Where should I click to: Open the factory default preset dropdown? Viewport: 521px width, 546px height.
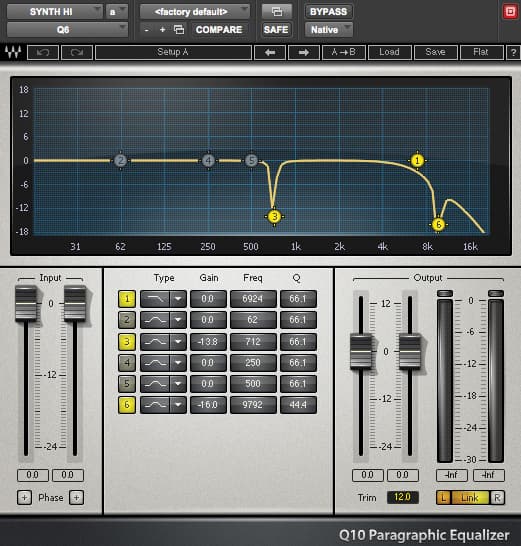coord(195,12)
